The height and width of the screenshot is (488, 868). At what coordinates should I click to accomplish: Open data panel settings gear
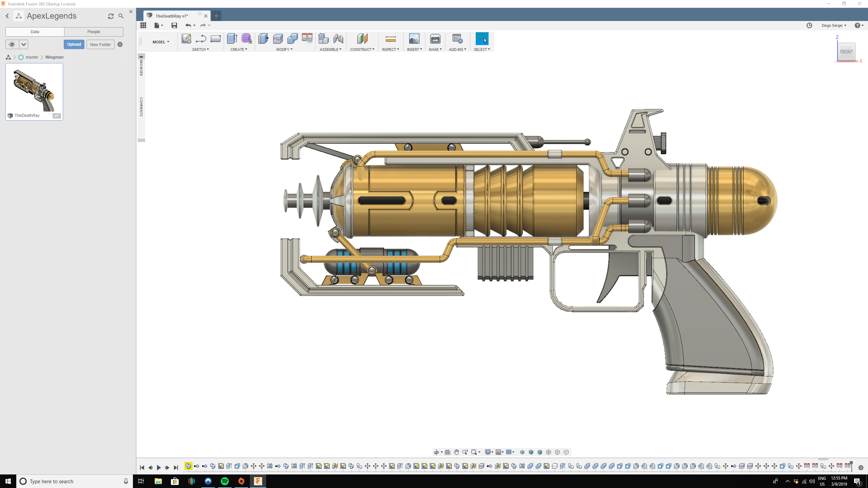click(120, 44)
